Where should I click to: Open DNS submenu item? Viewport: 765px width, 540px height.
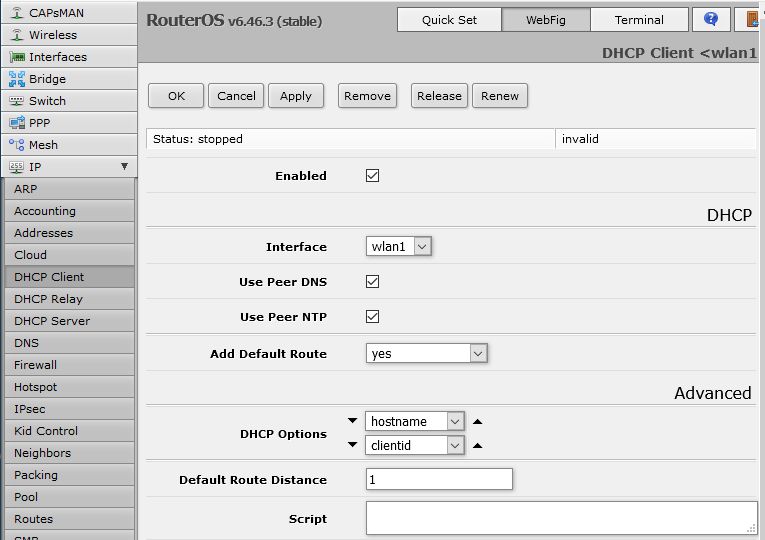click(70, 342)
